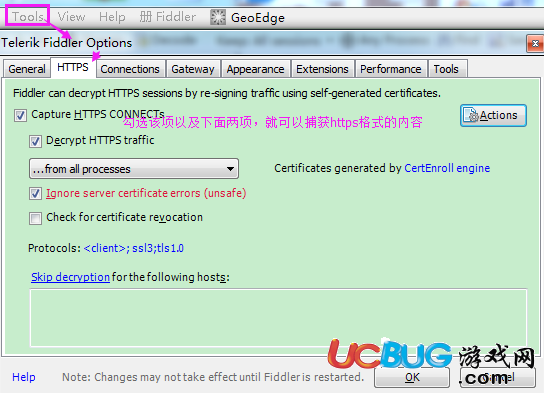This screenshot has width=544, height=393.
Task: Click the Help link at bottom
Action: pyautogui.click(x=24, y=377)
